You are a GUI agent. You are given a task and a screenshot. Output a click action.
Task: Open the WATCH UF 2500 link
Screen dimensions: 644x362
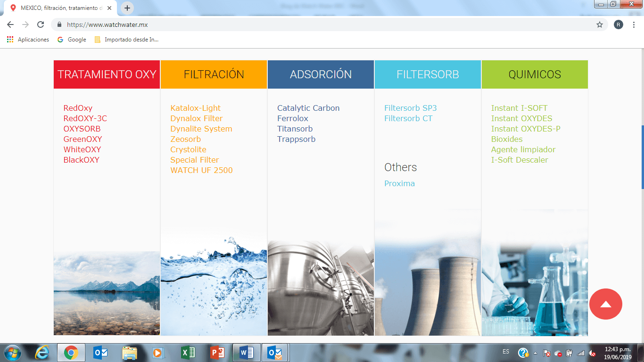(202, 170)
